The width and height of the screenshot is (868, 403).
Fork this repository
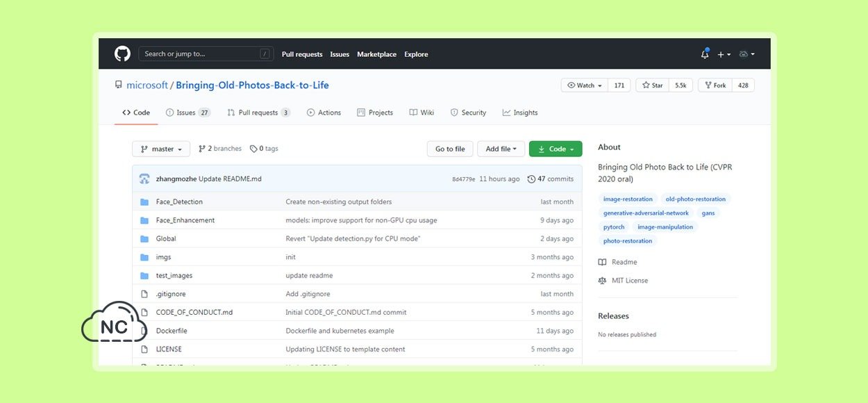point(715,85)
